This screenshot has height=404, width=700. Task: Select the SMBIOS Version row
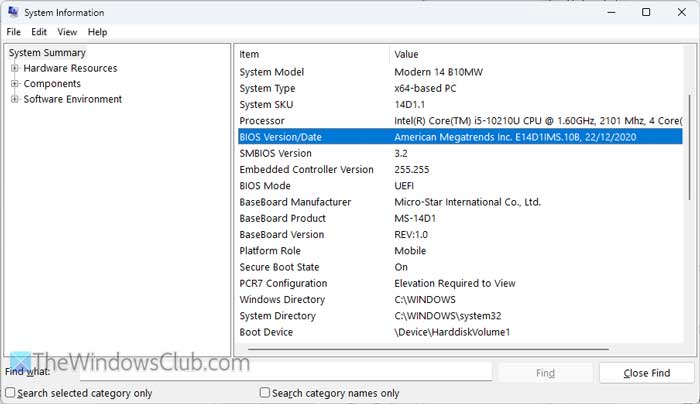point(460,154)
